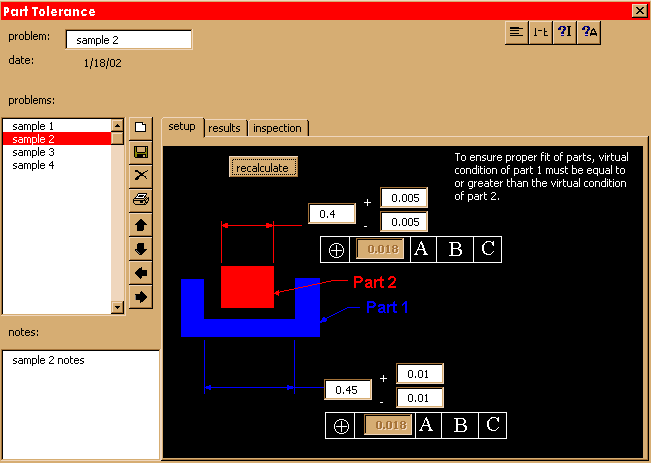The height and width of the screenshot is (463, 651).
Task: Click the right arrow button beside list
Action: [141, 297]
